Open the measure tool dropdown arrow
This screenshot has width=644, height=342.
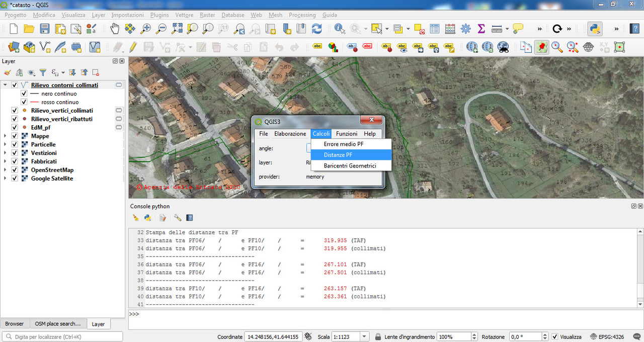(x=507, y=29)
